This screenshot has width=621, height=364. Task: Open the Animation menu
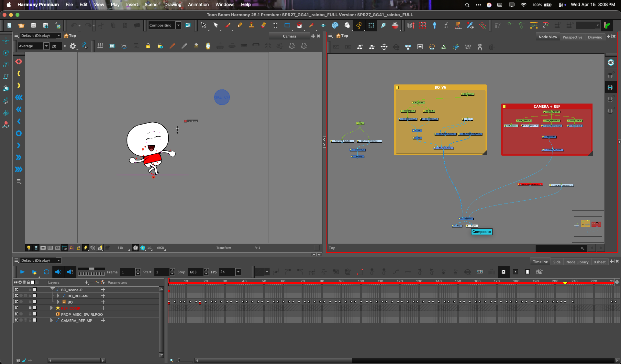point(198,5)
